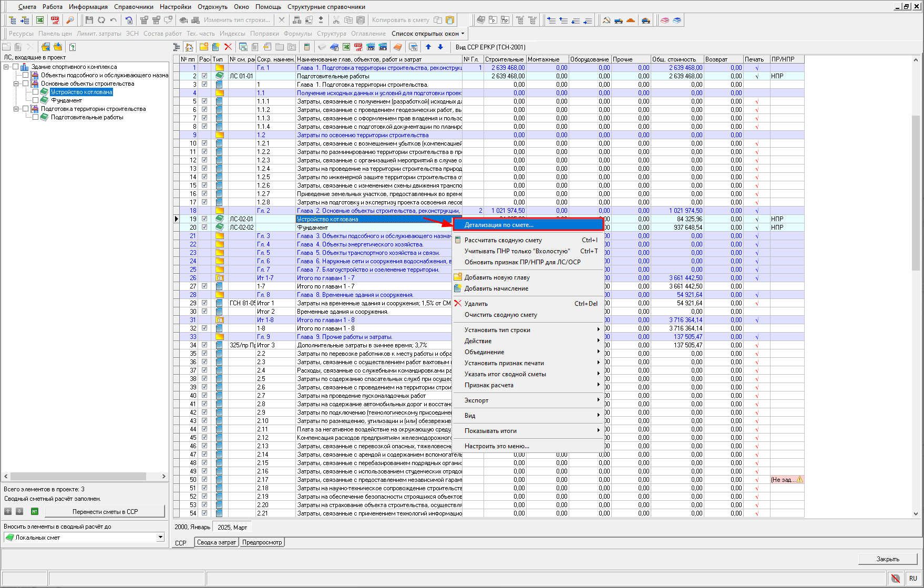This screenshot has width=924, height=588.
Task: Collapse the Основные объекты строительства tree node
Action: (16, 84)
